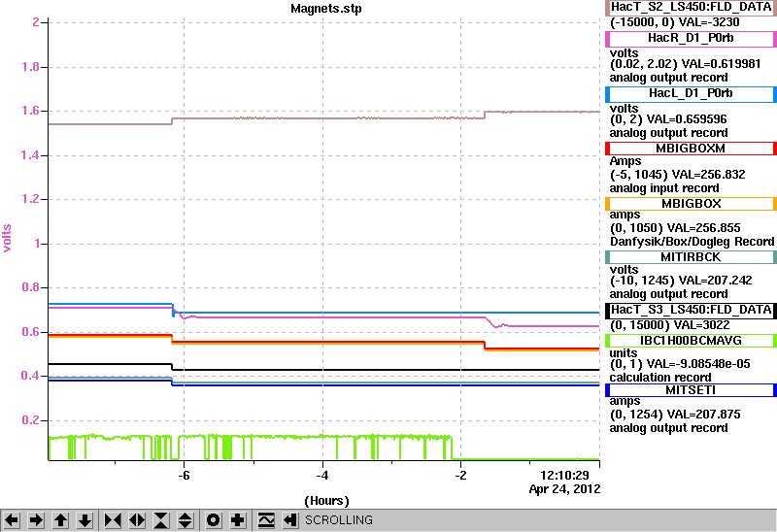
Task: Click the SCROLLING status label
Action: (x=338, y=520)
